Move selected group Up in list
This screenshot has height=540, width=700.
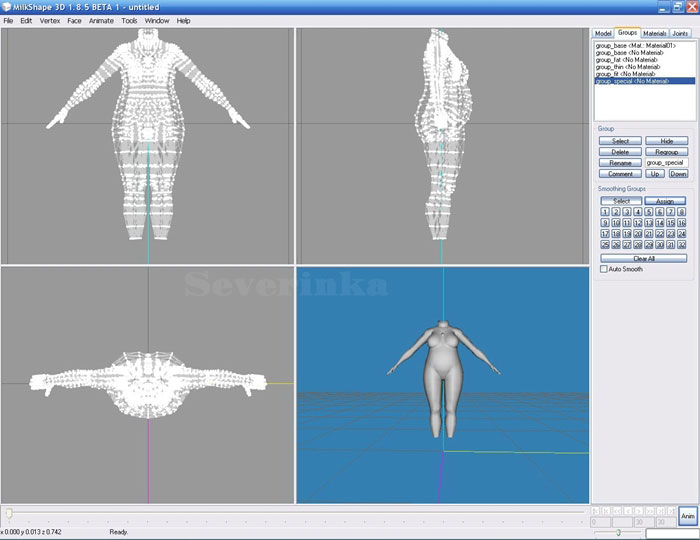pyautogui.click(x=655, y=173)
